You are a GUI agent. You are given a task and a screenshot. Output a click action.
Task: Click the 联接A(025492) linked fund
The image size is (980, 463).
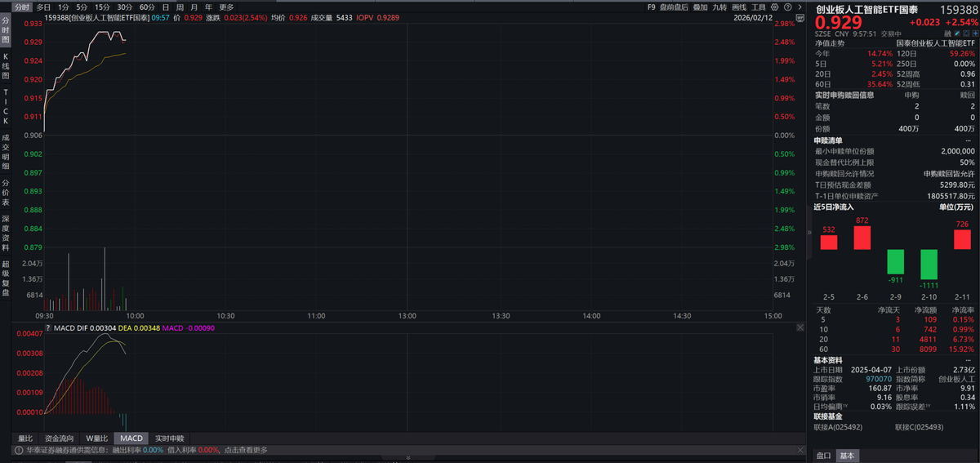click(x=838, y=427)
